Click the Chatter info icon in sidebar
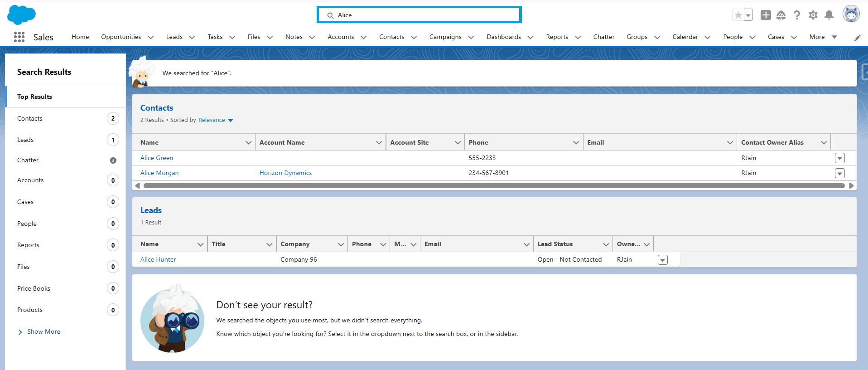The image size is (868, 370). pyautogui.click(x=113, y=160)
